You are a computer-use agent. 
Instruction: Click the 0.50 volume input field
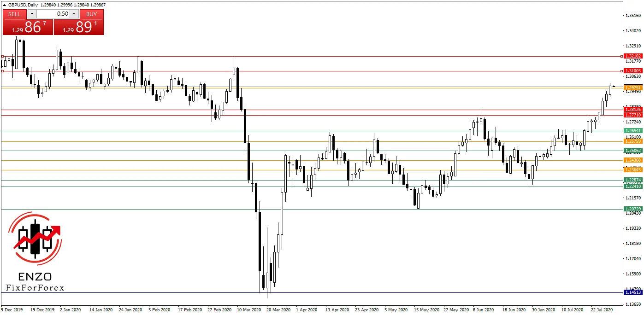coord(53,14)
